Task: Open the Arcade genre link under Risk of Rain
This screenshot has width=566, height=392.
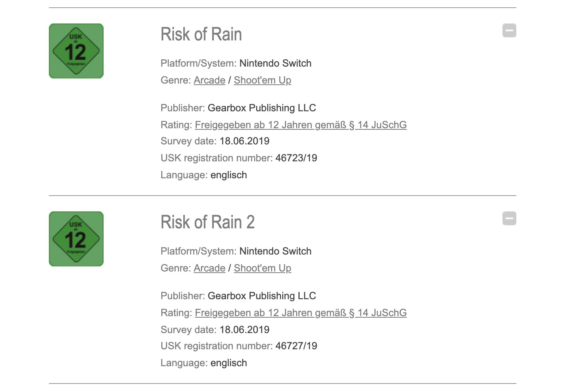Action: click(x=209, y=80)
